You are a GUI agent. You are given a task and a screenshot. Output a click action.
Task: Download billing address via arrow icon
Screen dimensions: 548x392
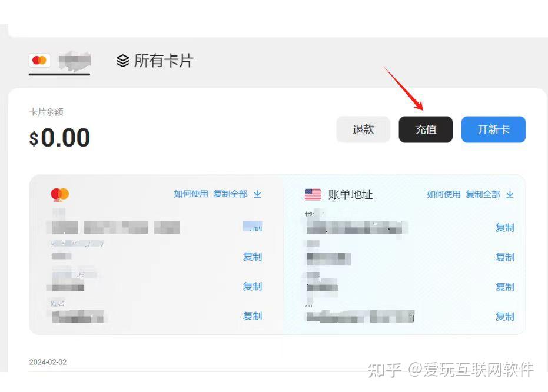(x=510, y=194)
